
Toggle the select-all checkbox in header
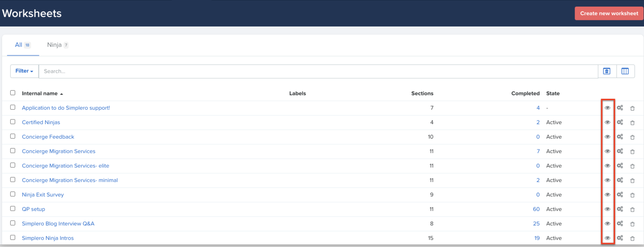[x=13, y=93]
